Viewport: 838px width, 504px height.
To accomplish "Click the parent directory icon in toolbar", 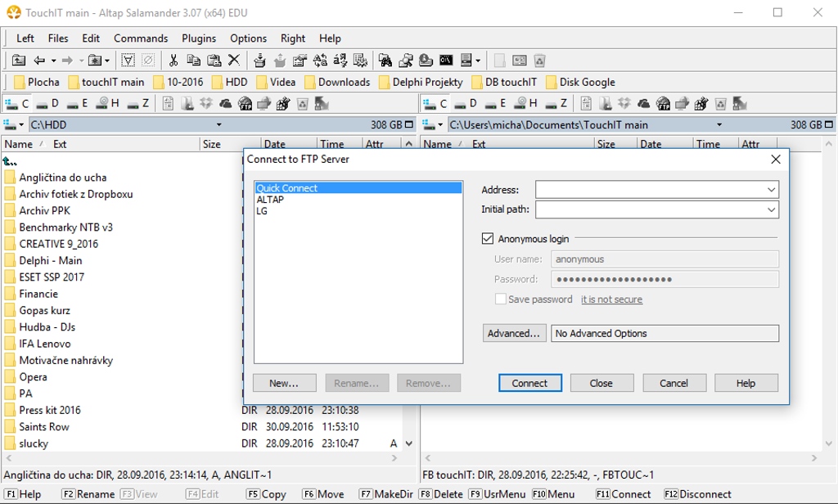I will [18, 61].
